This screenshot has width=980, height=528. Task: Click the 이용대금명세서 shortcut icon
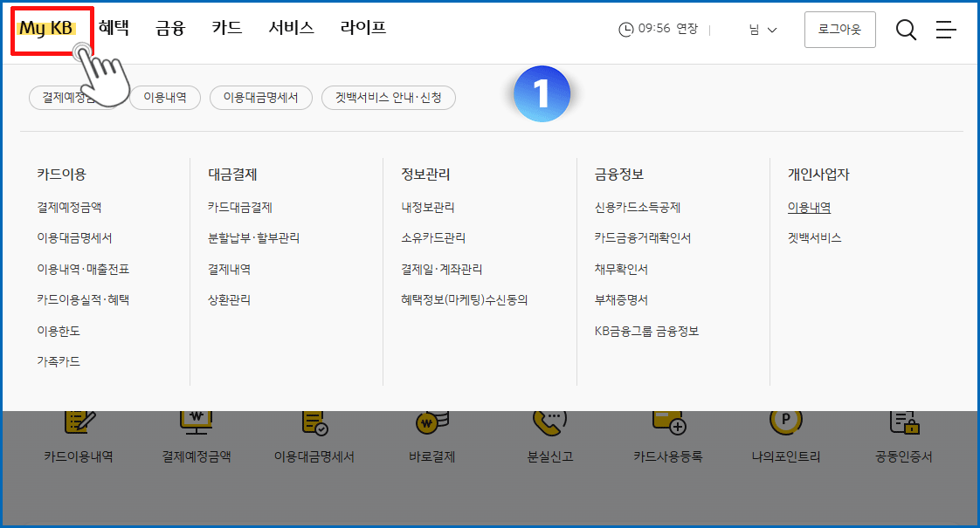tap(314, 422)
